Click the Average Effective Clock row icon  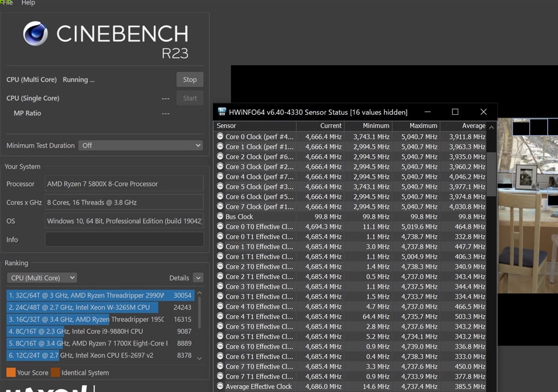(220, 387)
